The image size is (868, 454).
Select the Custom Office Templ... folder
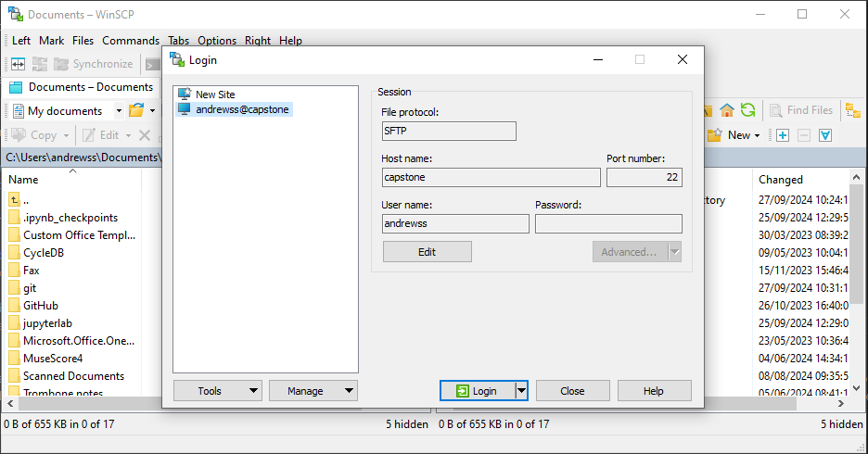pos(72,235)
